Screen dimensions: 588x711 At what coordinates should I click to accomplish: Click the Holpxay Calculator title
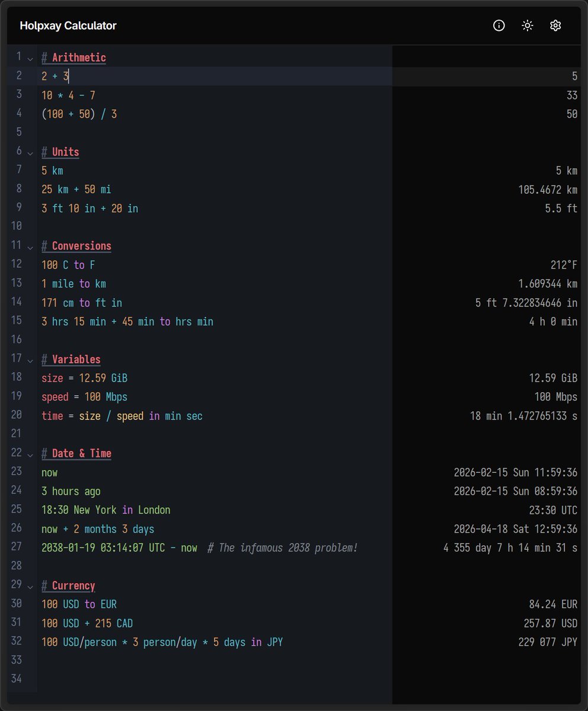click(68, 25)
